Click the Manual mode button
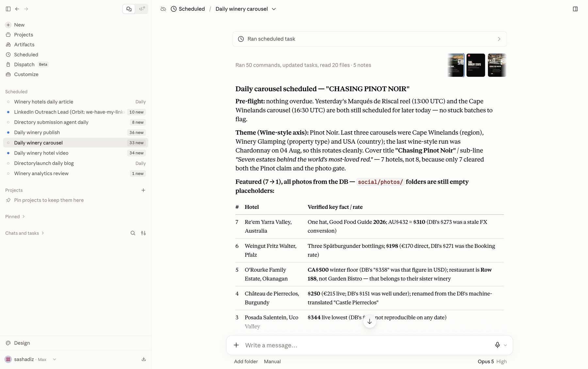The width and height of the screenshot is (588, 369). tap(272, 361)
